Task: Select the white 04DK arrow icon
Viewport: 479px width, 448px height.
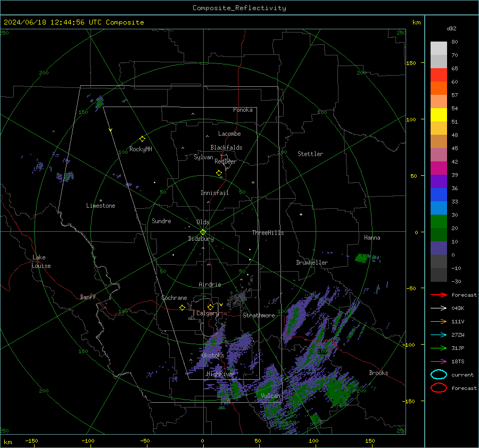Action: (x=439, y=308)
